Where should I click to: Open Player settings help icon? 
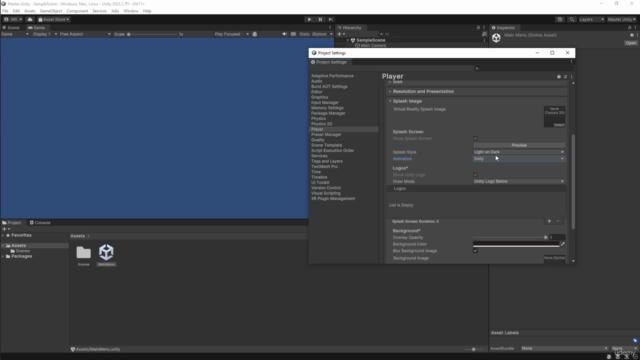(x=559, y=77)
